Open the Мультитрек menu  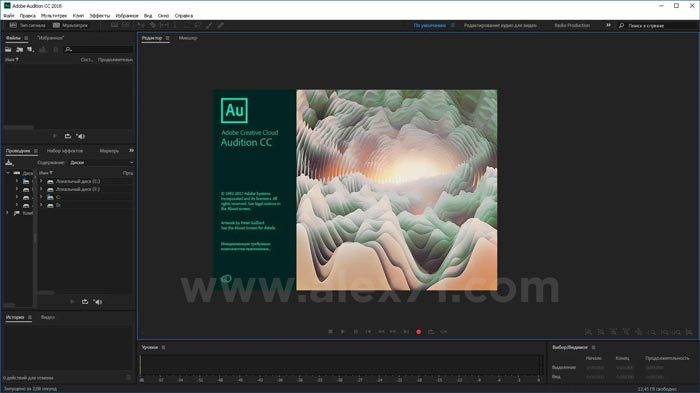(54, 16)
